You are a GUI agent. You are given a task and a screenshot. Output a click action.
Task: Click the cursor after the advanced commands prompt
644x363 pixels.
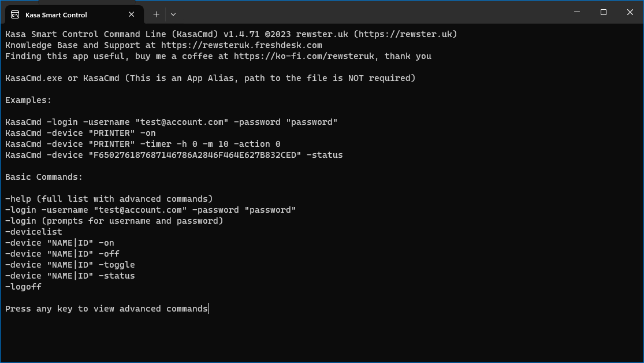[207, 308]
